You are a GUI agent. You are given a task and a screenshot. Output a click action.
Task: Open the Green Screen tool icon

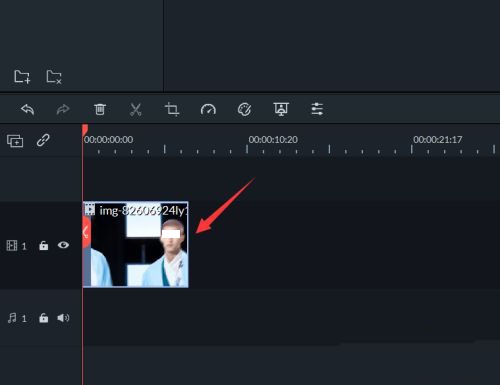pyautogui.click(x=281, y=109)
